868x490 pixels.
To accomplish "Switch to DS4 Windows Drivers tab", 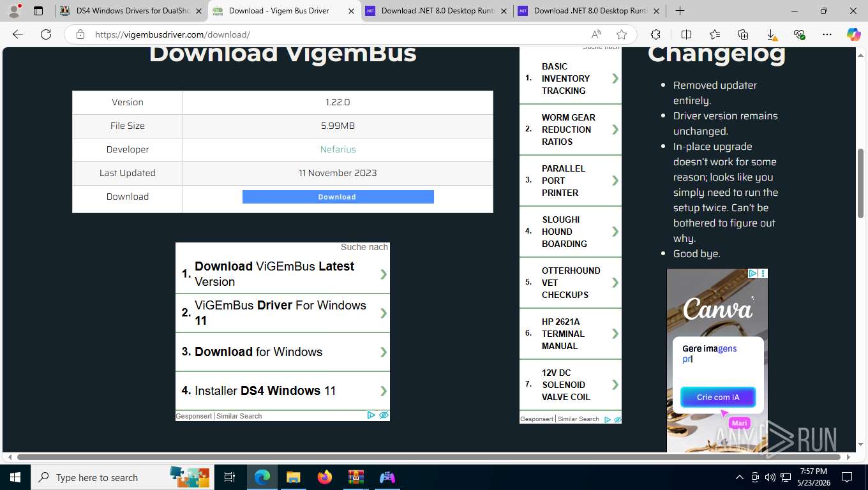I will tap(131, 11).
